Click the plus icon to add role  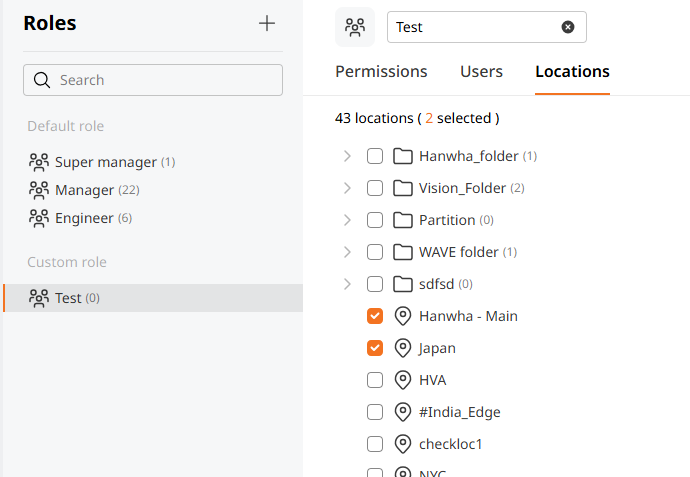(267, 24)
